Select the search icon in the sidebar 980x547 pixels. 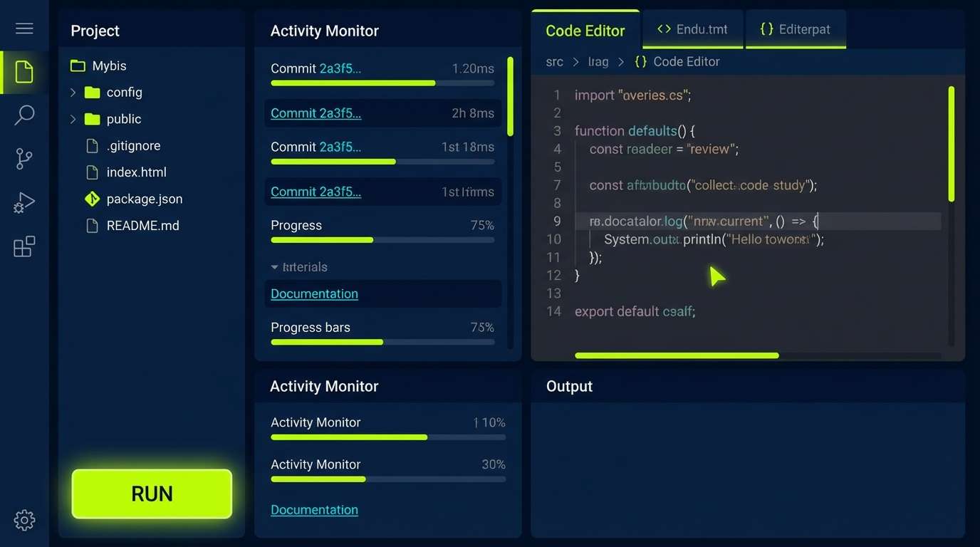coord(24,114)
